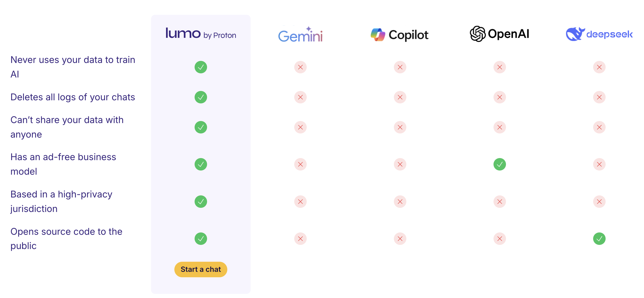Image resolution: width=644 pixels, height=298 pixels.
Task: Click the 'Deletes all logs of your chats' label
Action: tap(73, 97)
